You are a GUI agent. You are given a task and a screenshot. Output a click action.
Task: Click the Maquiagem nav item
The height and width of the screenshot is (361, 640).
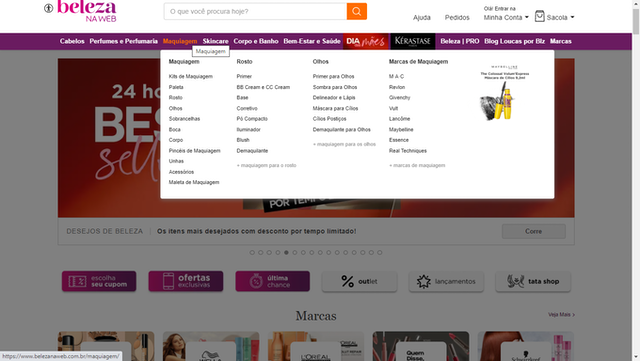point(180,41)
